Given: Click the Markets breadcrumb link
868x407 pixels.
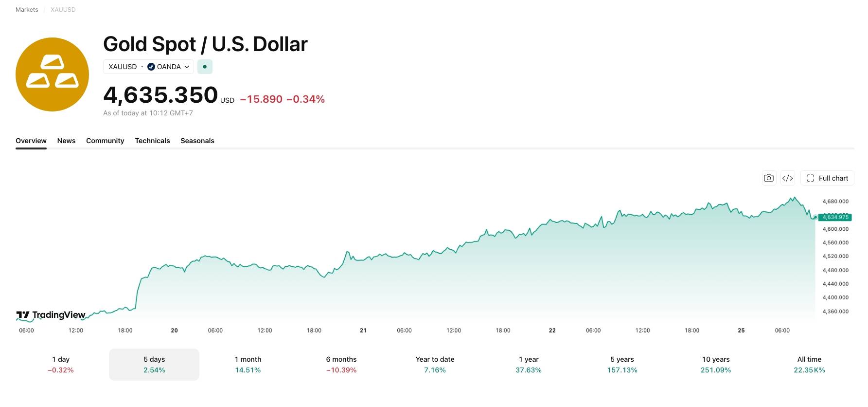Looking at the screenshot, I should point(27,10).
